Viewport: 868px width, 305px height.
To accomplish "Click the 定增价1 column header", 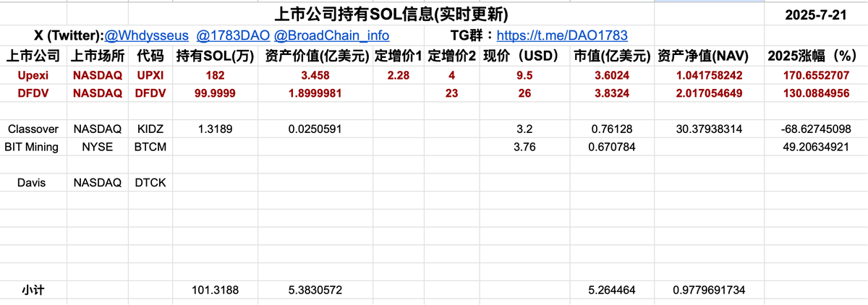I will [399, 56].
